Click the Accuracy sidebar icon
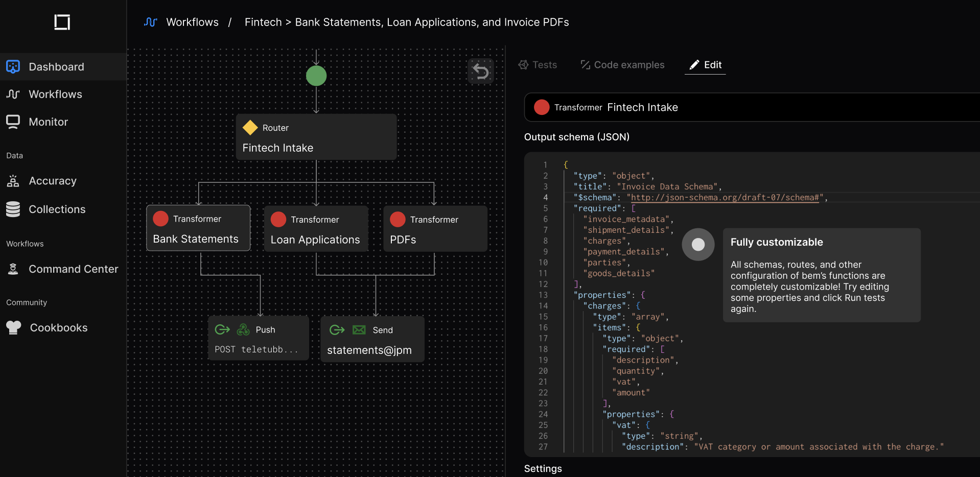This screenshot has height=477, width=980. point(13,181)
